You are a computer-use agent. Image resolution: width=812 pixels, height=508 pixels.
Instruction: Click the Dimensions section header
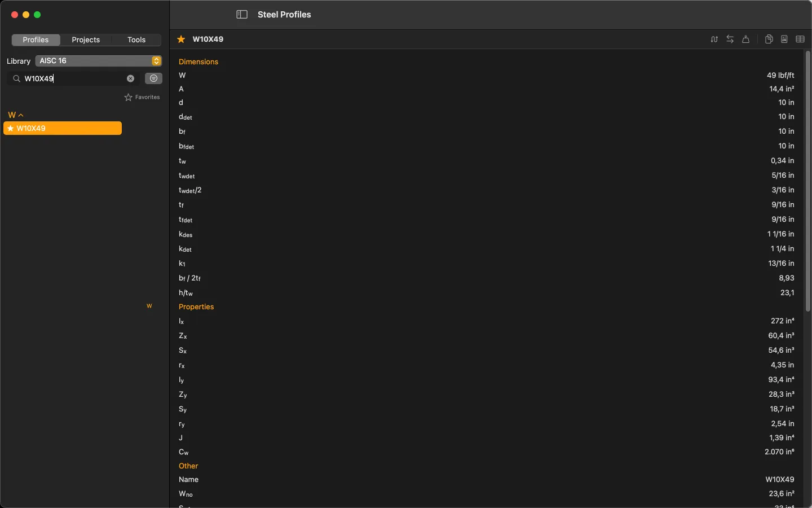click(x=198, y=62)
